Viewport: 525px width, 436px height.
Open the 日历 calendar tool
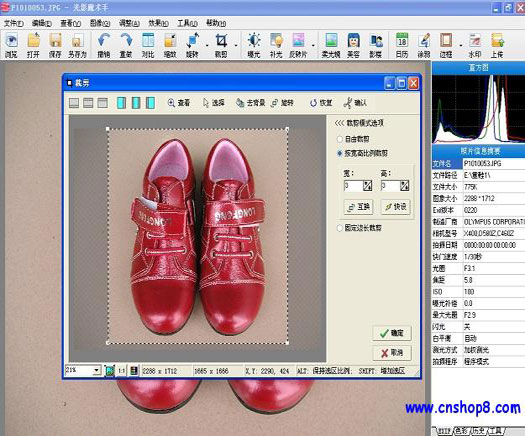tap(402, 45)
